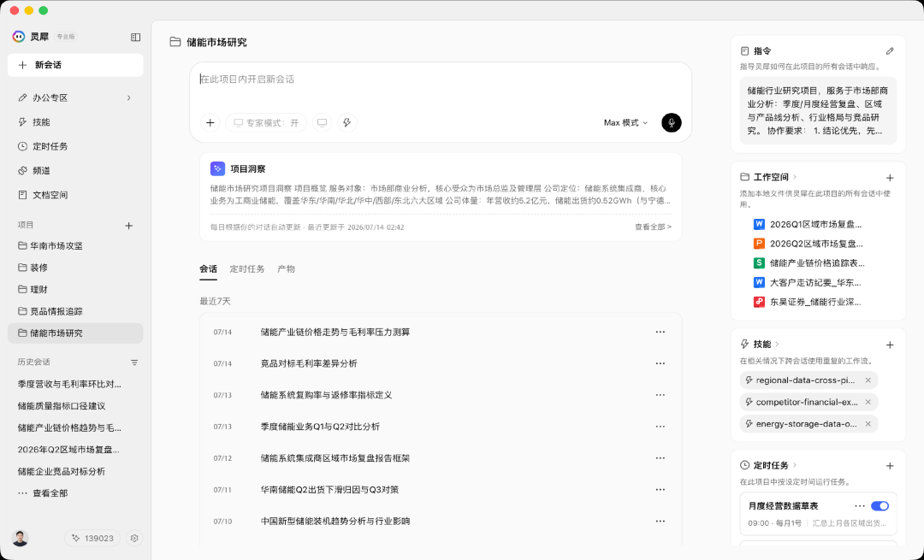This screenshot has width=924, height=560.
Task: Add a new project with the 项目 plus icon
Action: (x=128, y=226)
